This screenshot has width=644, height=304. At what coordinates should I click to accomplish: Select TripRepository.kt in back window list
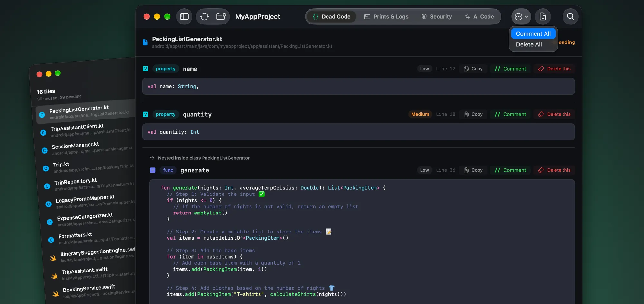pos(91,184)
